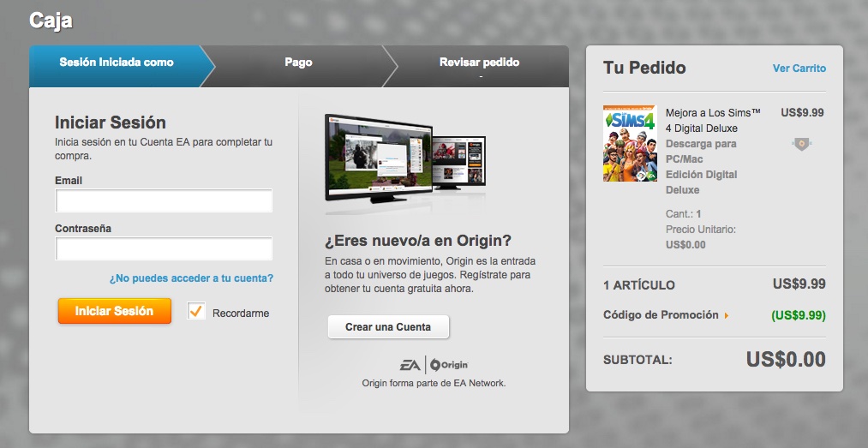This screenshot has width=868, height=448.
Task: Click the Mejora a Los Sims 4 Digital Deluxe title
Action: (x=713, y=121)
